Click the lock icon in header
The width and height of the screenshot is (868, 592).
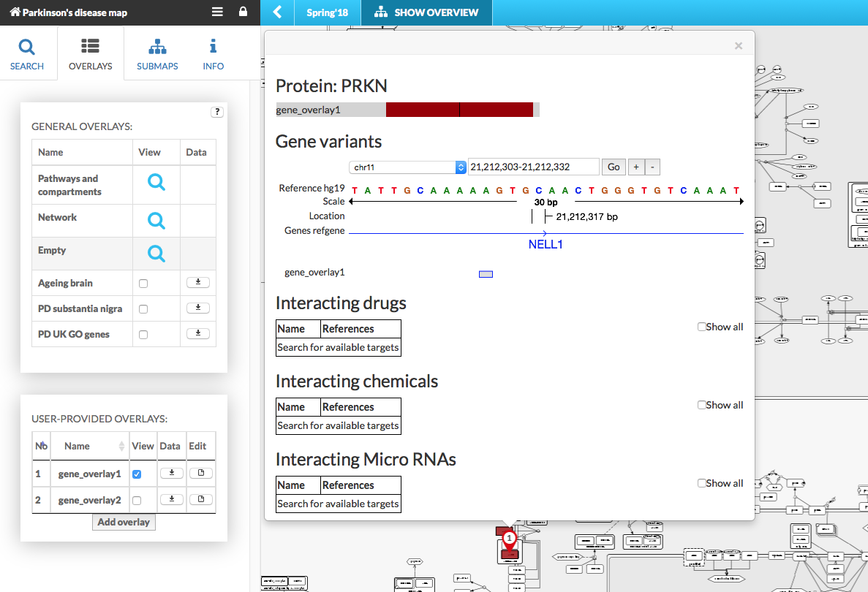[243, 12]
